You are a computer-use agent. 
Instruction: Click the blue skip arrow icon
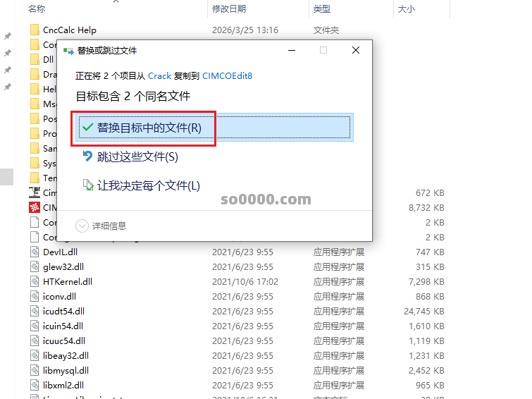(x=87, y=156)
